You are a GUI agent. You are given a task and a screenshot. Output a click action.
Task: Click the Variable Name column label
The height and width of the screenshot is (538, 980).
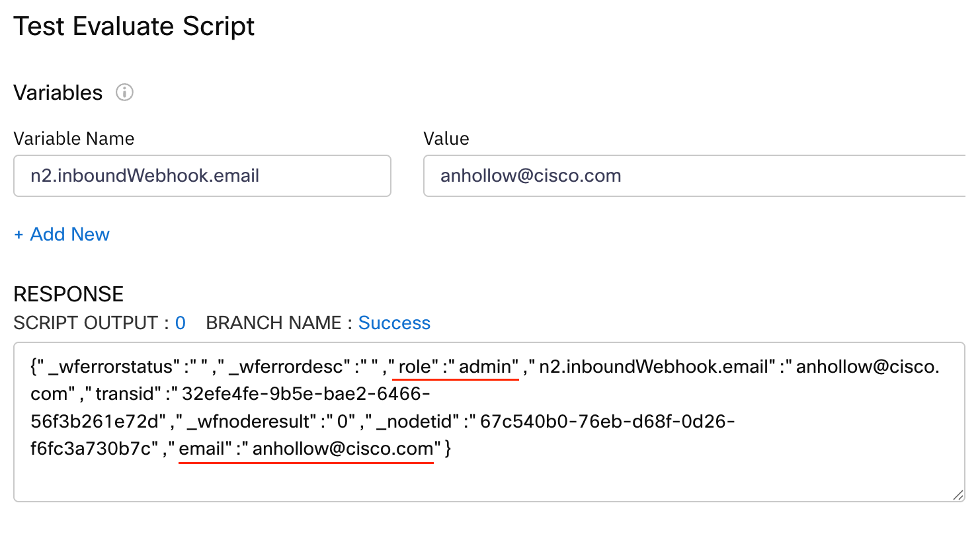click(74, 139)
